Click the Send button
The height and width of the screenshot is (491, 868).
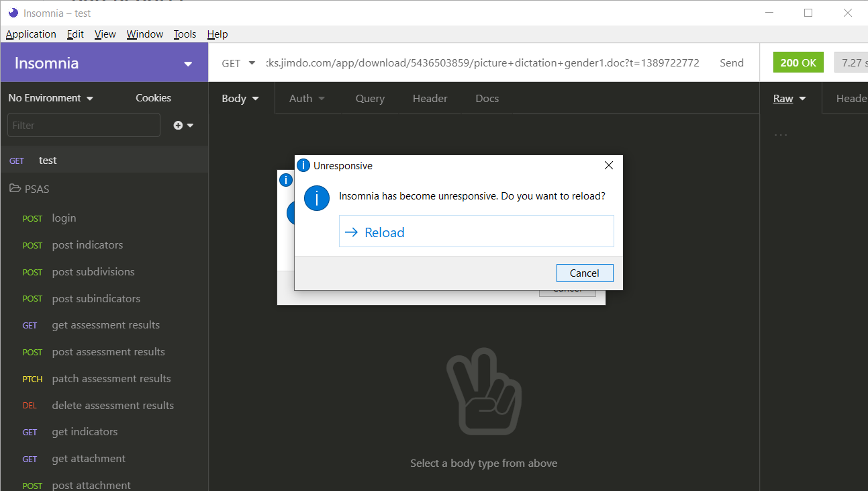731,62
